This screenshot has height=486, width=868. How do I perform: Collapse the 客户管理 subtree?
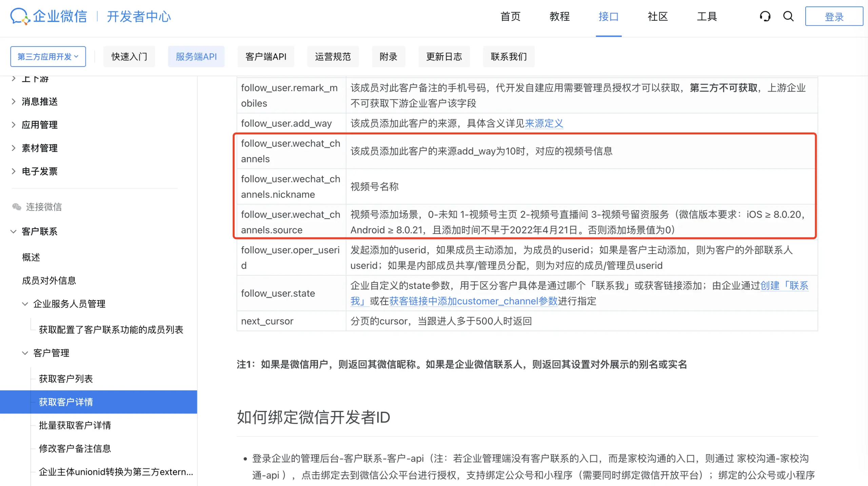coord(25,353)
